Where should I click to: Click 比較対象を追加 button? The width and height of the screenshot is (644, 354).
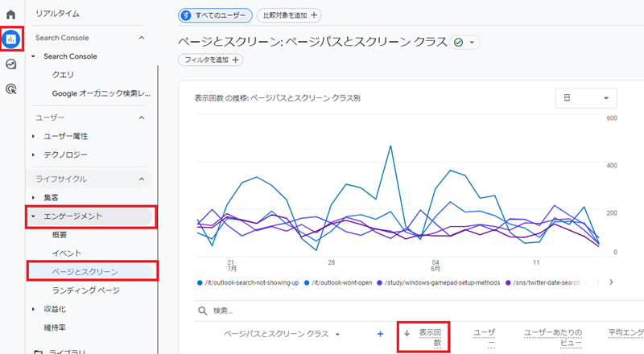click(289, 15)
